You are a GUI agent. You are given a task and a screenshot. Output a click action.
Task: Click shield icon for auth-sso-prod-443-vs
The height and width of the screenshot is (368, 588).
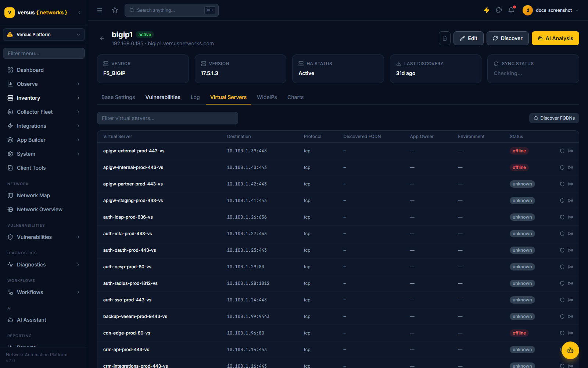point(562,300)
